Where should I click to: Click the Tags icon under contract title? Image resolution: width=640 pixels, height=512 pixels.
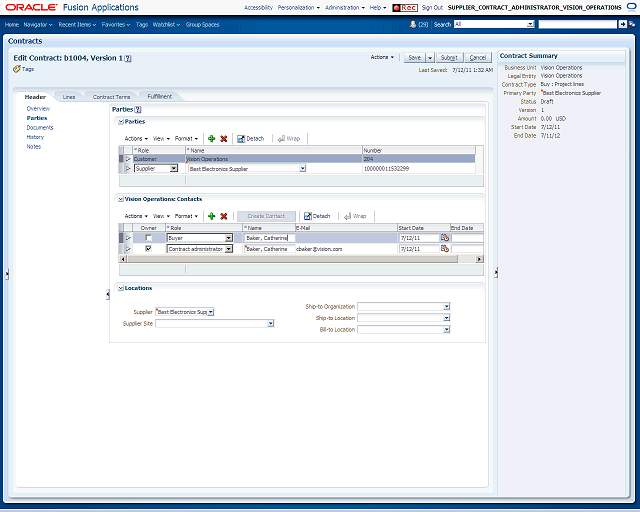pyautogui.click(x=17, y=69)
